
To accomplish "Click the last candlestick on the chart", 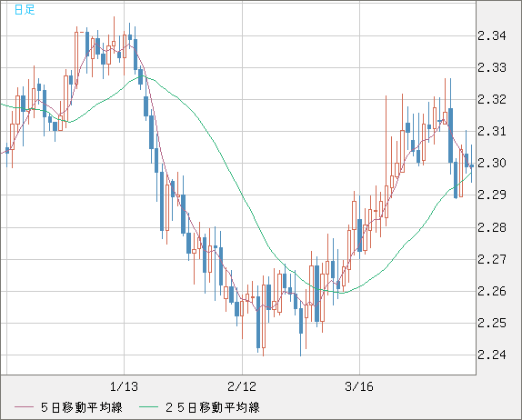I will pos(471,165).
